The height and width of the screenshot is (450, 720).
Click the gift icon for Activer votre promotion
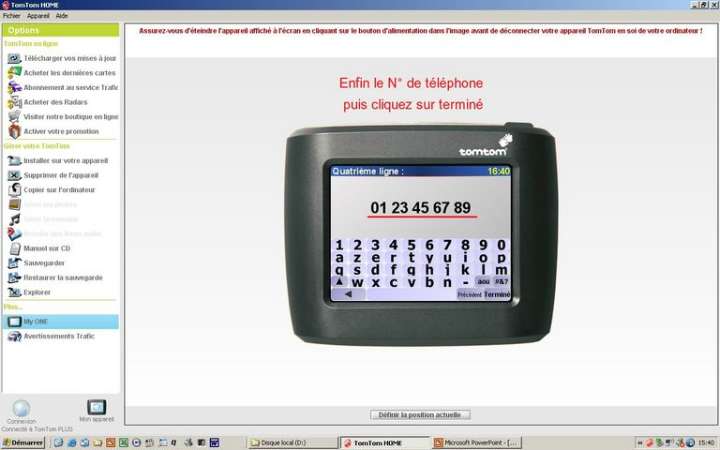coord(14,131)
